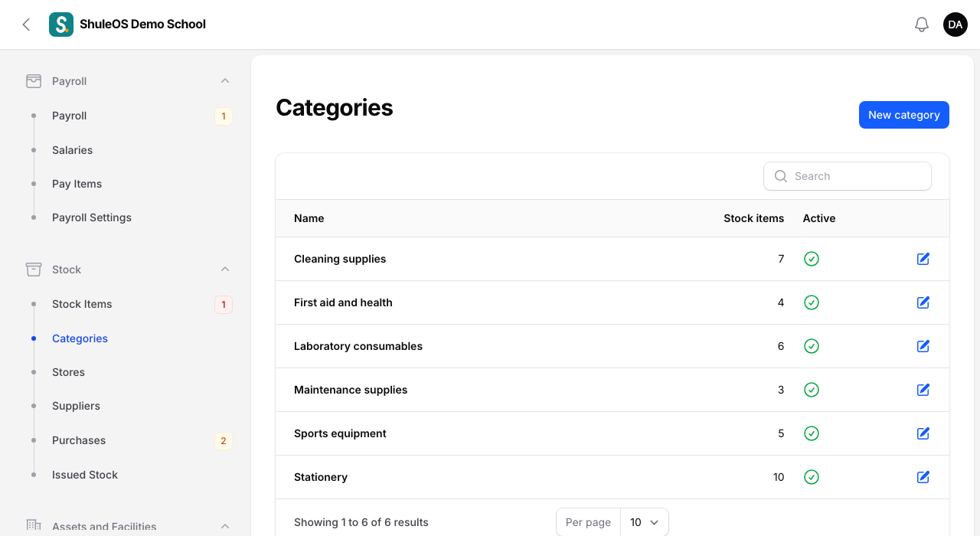
Task: Open the notifications bell
Action: click(x=922, y=25)
